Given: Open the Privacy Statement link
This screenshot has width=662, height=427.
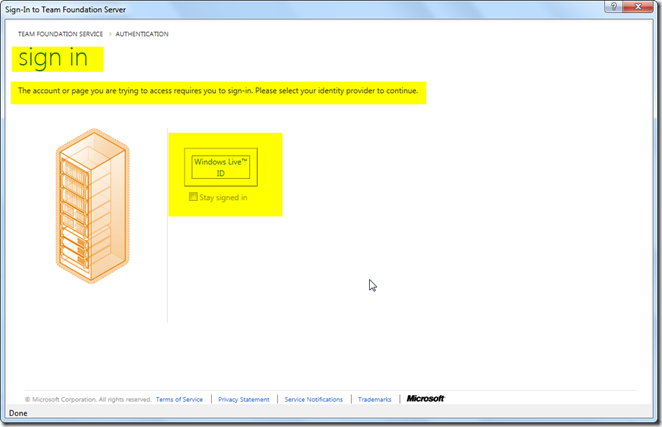Looking at the screenshot, I should coord(244,399).
